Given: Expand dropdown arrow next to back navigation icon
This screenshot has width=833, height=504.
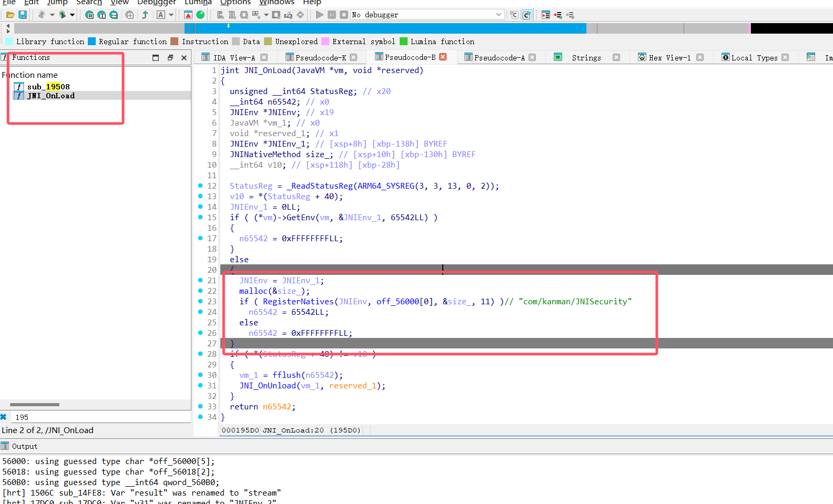Looking at the screenshot, I should pyautogui.click(x=52, y=15).
